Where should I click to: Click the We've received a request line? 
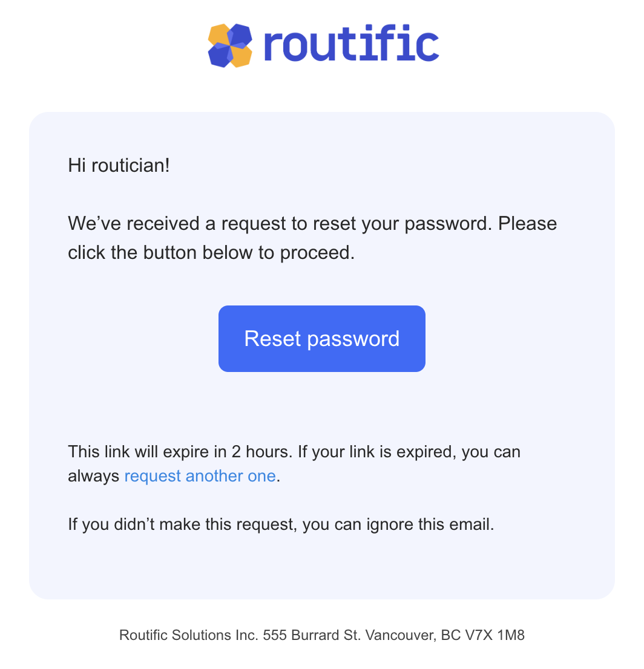[312, 224]
